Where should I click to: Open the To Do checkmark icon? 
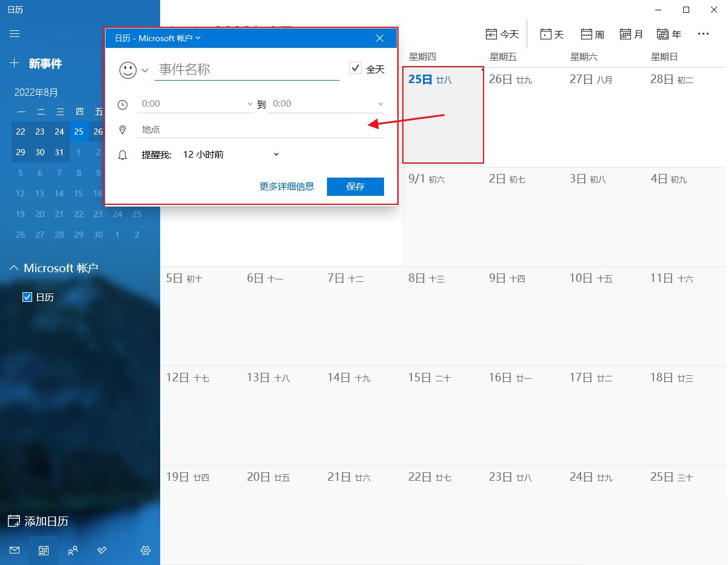(102, 550)
